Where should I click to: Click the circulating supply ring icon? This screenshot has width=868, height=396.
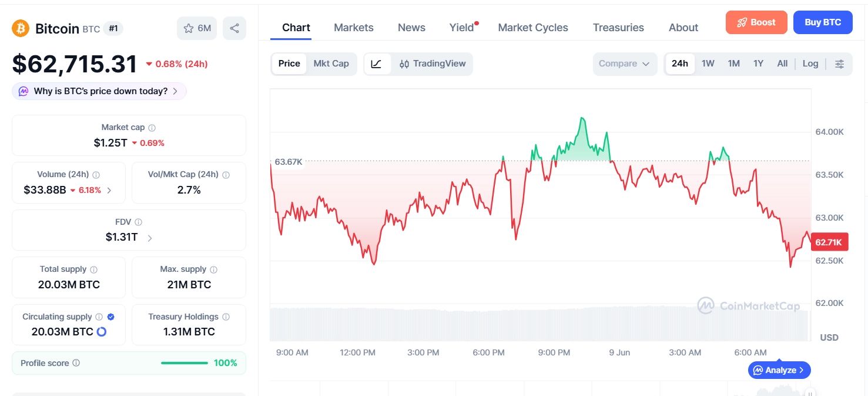coord(102,332)
